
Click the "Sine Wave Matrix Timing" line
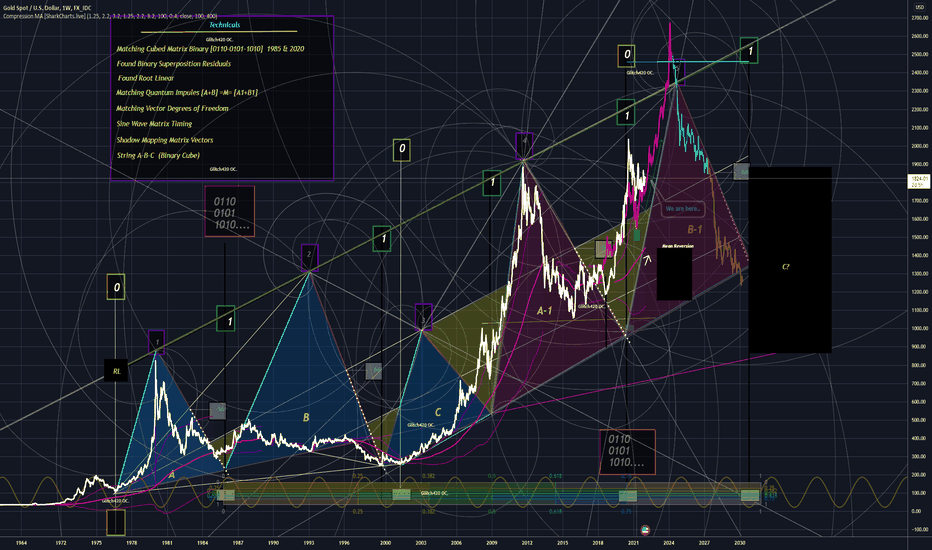(x=154, y=124)
